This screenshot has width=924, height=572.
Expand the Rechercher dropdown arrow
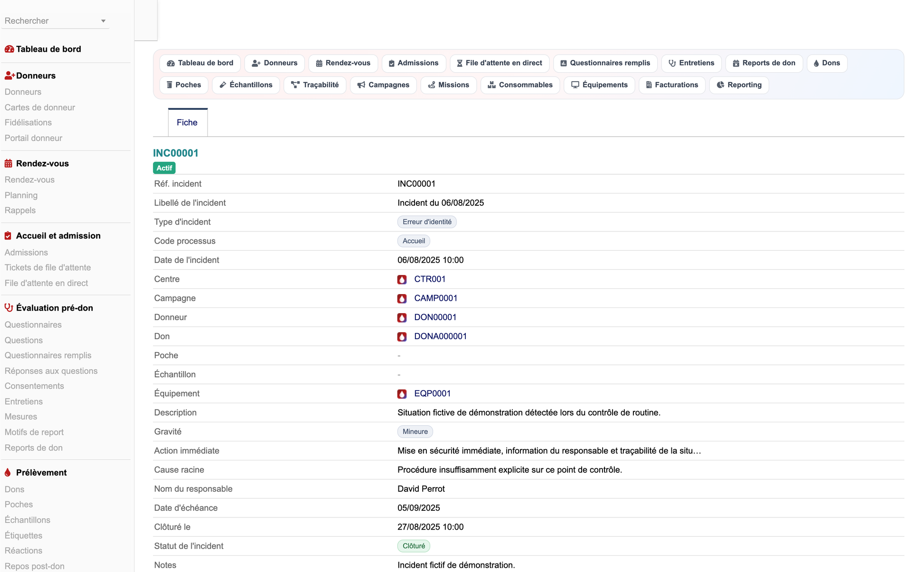pos(103,21)
